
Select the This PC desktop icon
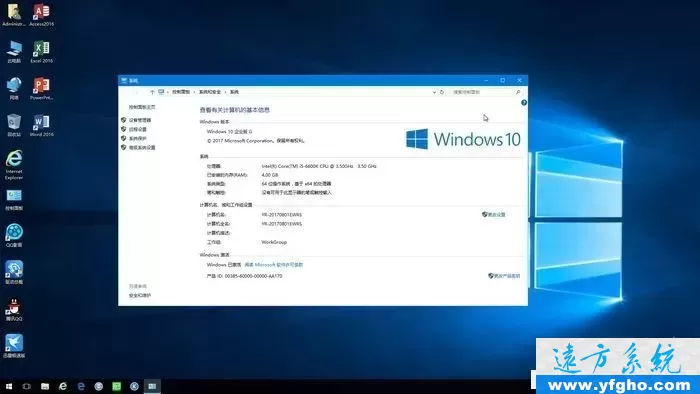[x=14, y=51]
